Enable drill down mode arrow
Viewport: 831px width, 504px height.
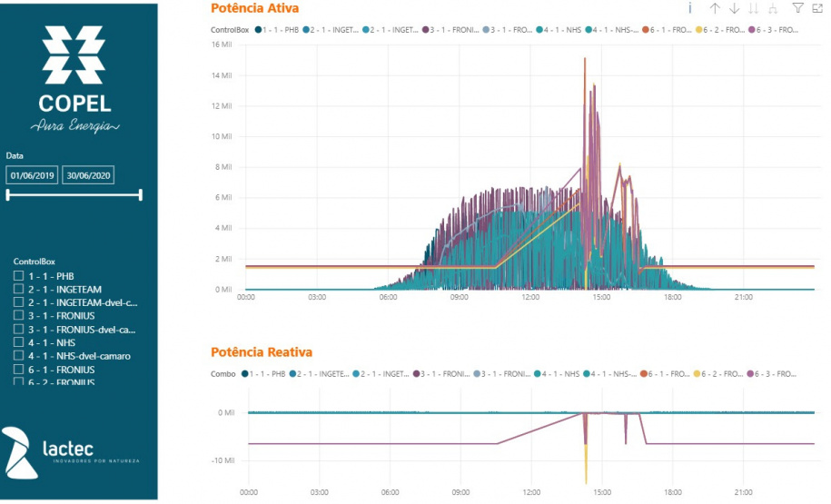735,8
